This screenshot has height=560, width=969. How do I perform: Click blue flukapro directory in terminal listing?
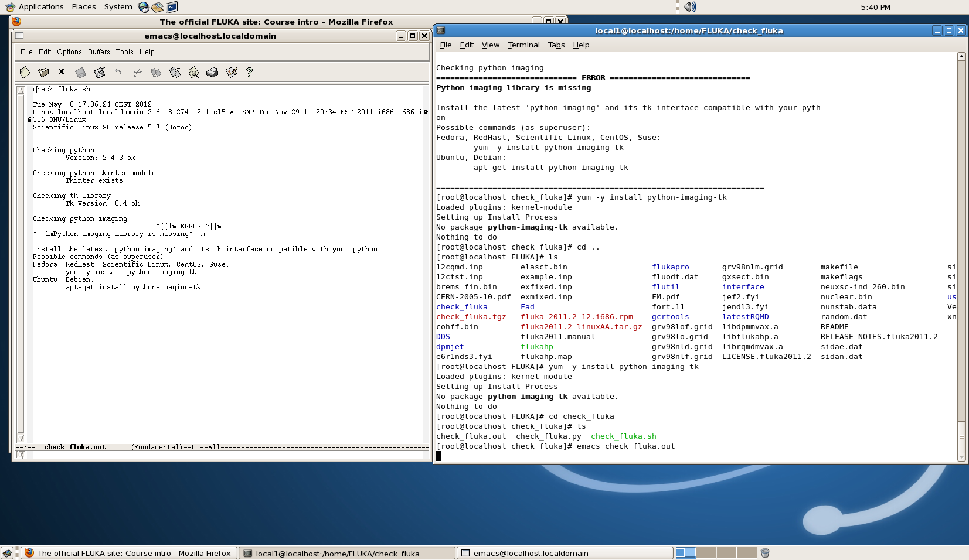[x=671, y=267]
